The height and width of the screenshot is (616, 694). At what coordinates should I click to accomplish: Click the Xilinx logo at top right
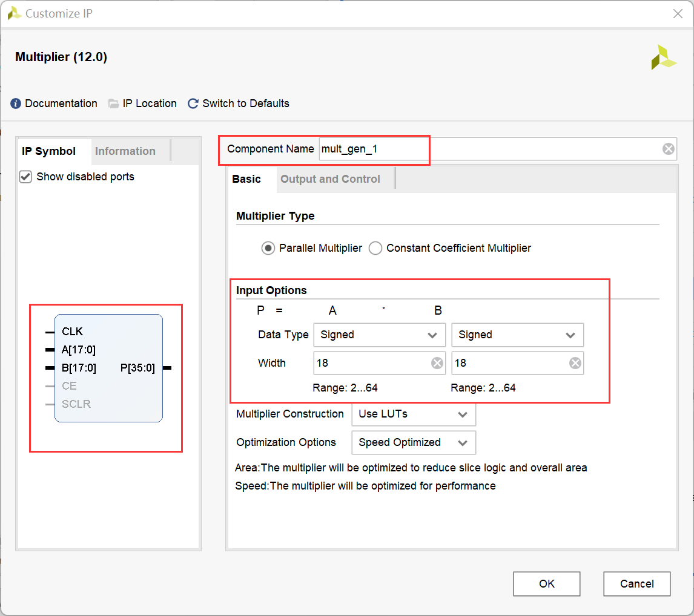[664, 58]
